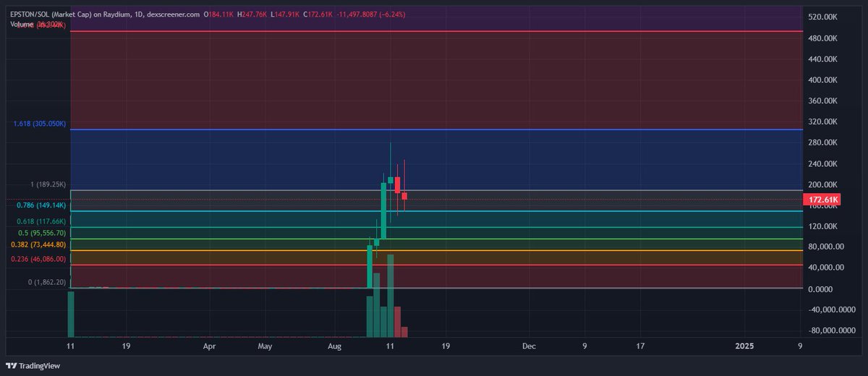Click the 480.00K price axis label
This screenshot has height=376, width=868.
(824, 38)
